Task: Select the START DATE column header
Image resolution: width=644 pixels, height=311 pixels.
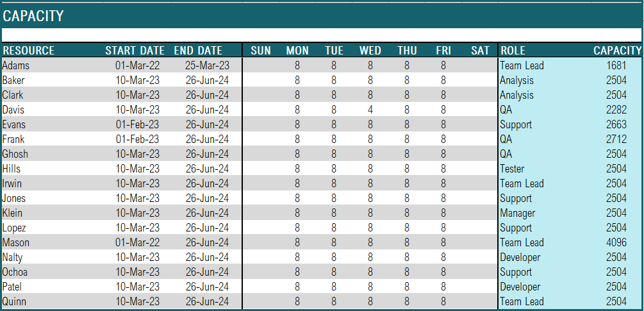Action: point(135,51)
